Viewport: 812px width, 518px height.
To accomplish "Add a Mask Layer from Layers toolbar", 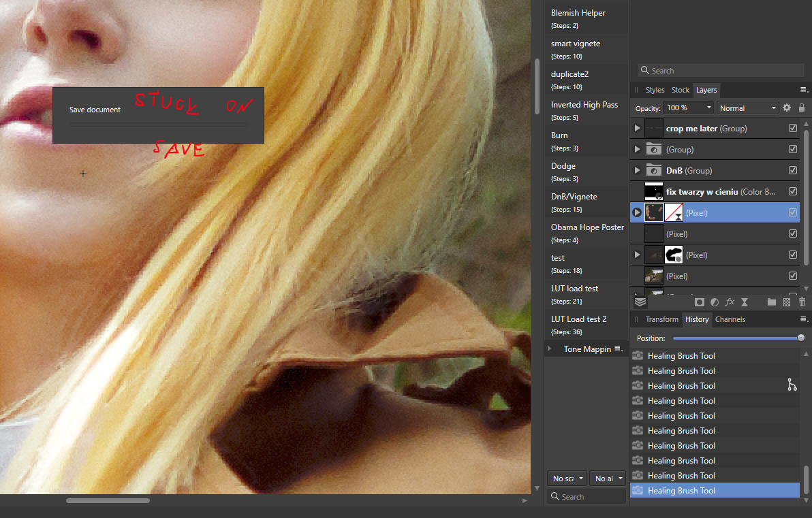I will pos(699,302).
